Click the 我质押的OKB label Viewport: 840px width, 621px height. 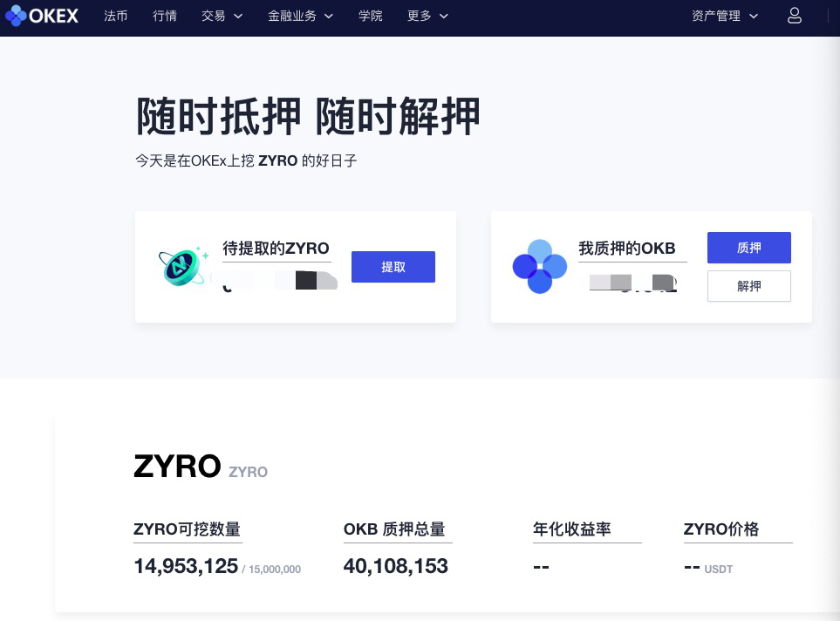627,249
